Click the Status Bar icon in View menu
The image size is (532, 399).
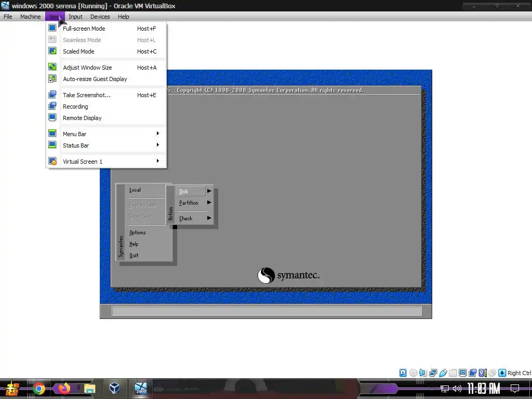coord(52,145)
